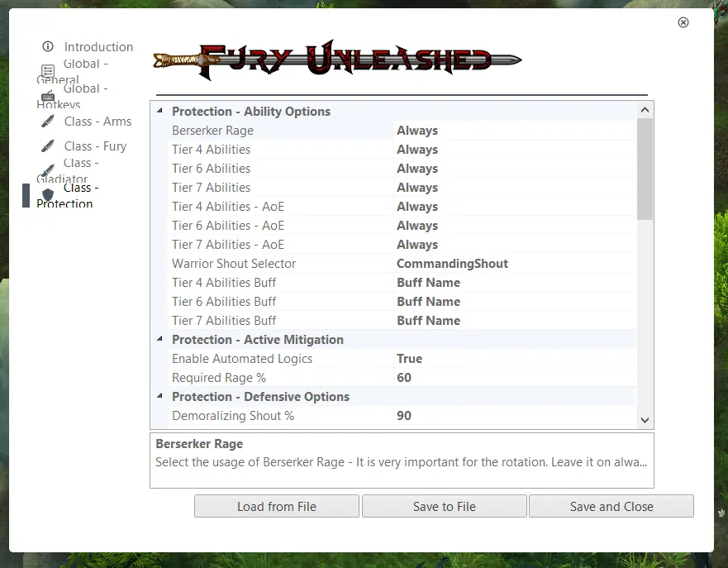Click the Class Gladiator sword icon

pyautogui.click(x=48, y=170)
